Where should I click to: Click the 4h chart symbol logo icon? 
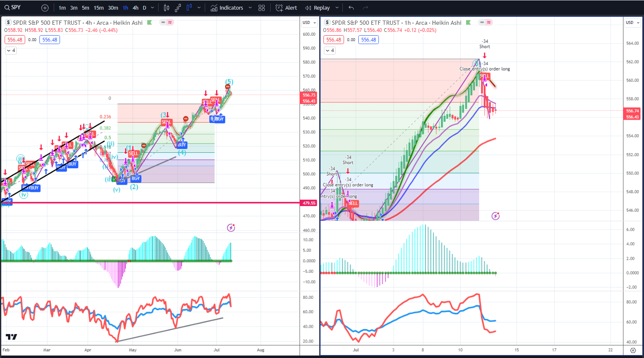click(8, 23)
